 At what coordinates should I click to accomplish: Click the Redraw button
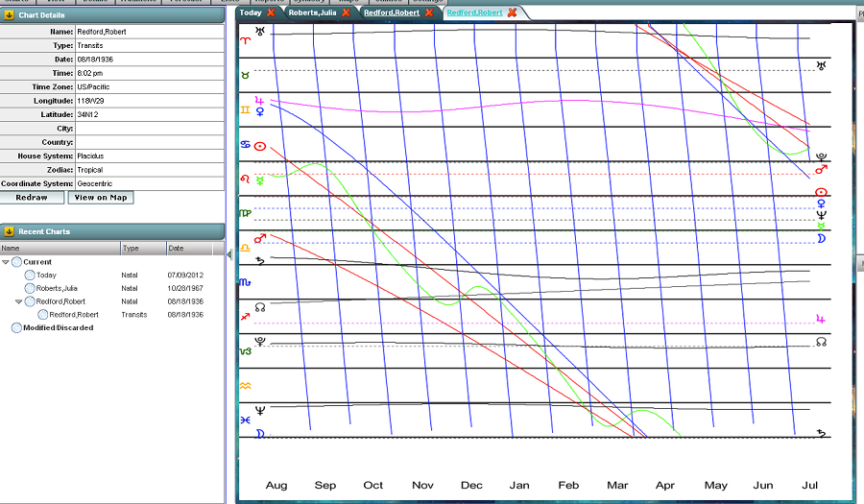[x=32, y=198]
